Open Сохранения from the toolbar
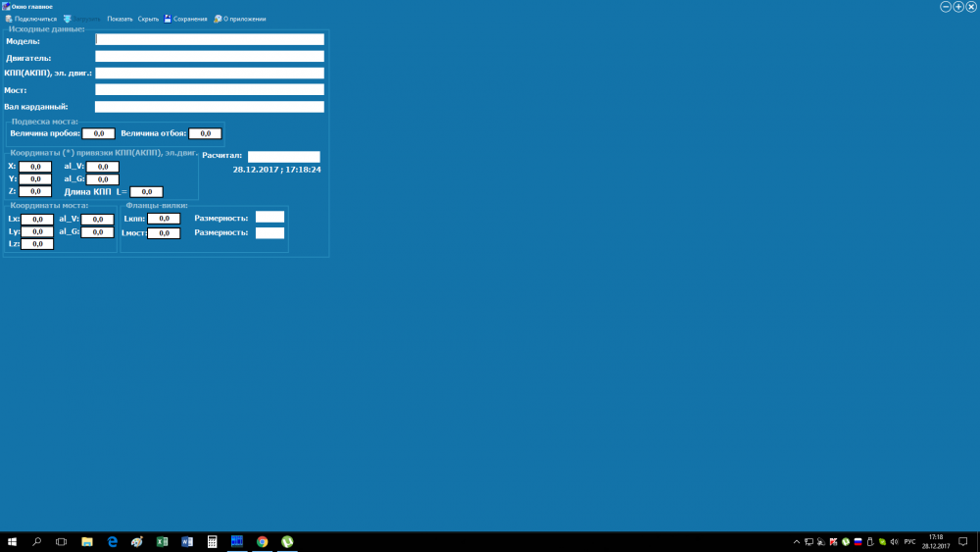Screen dimensions: 980x552 (185, 19)
